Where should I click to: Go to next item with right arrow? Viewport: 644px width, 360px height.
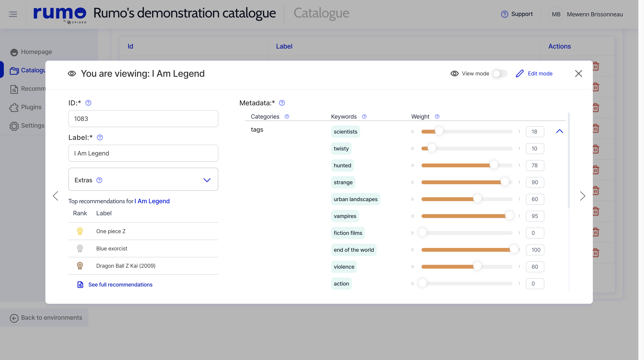coord(582,196)
